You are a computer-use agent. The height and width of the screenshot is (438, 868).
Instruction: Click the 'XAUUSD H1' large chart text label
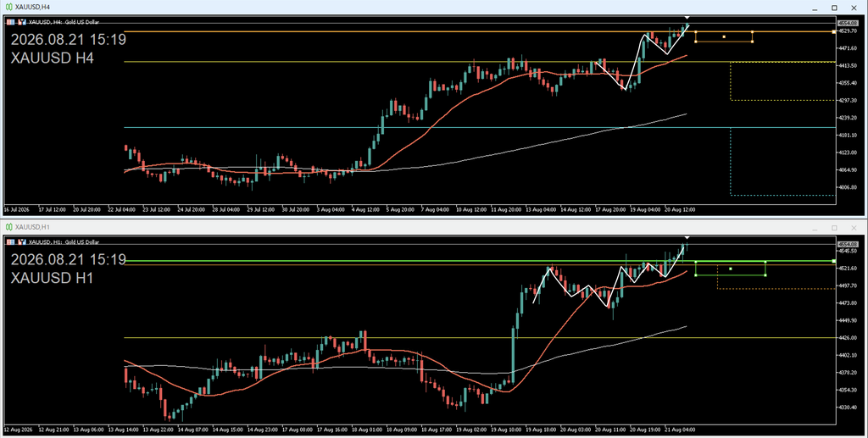click(52, 278)
